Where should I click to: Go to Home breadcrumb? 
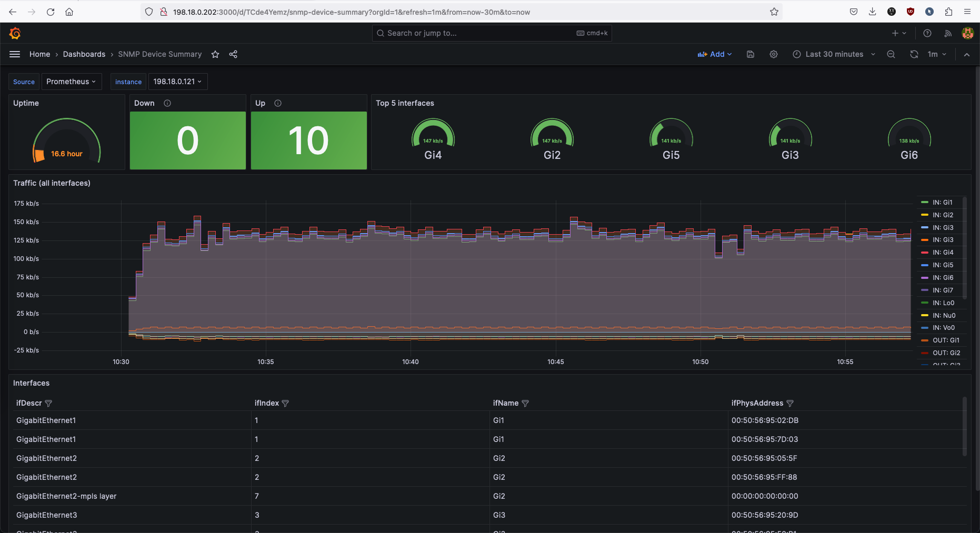tap(39, 54)
